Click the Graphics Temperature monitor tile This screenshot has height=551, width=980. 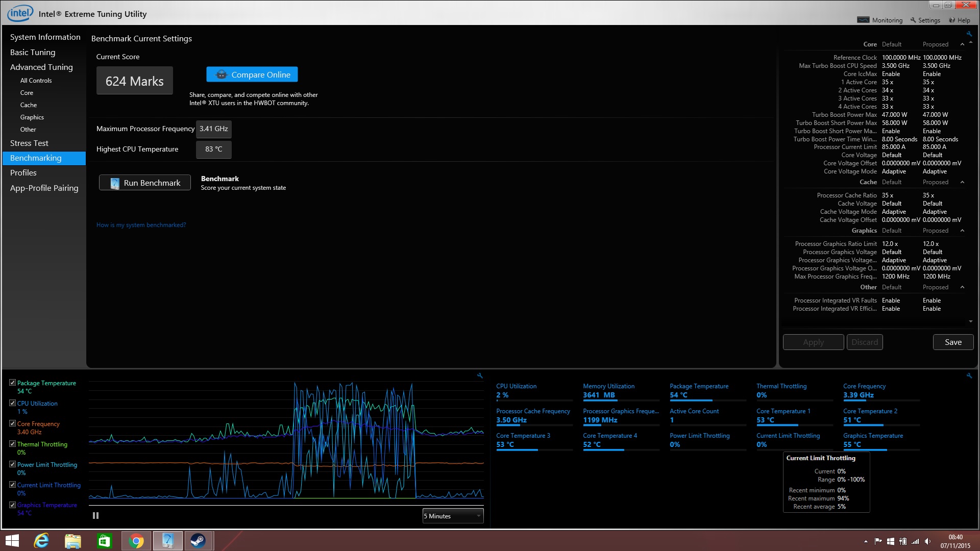pos(881,441)
